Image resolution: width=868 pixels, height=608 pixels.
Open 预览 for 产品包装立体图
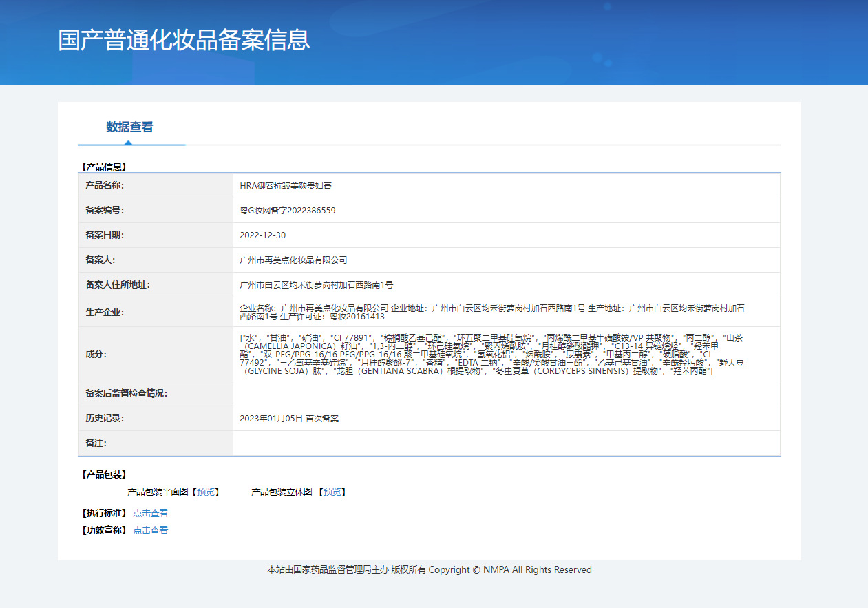click(x=335, y=492)
